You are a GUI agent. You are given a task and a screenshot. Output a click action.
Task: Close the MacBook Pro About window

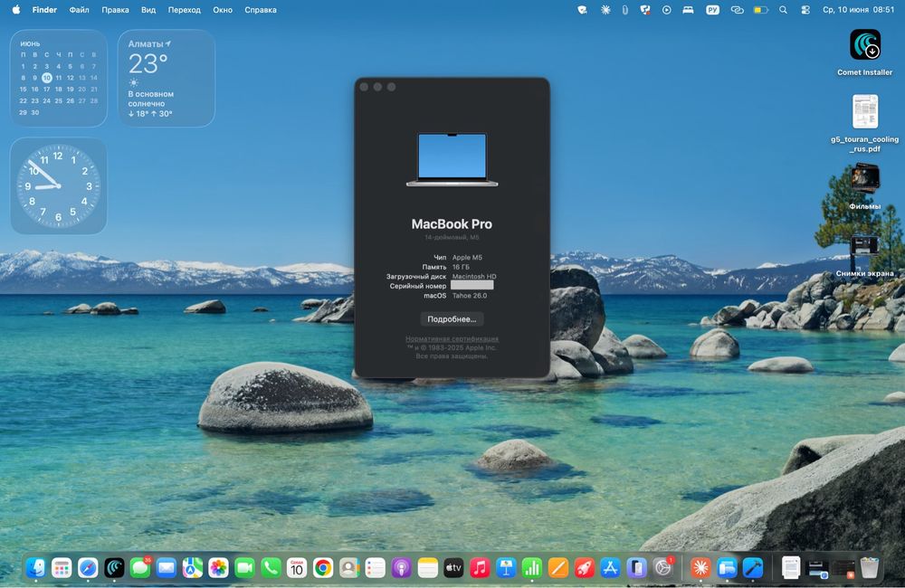coord(364,87)
